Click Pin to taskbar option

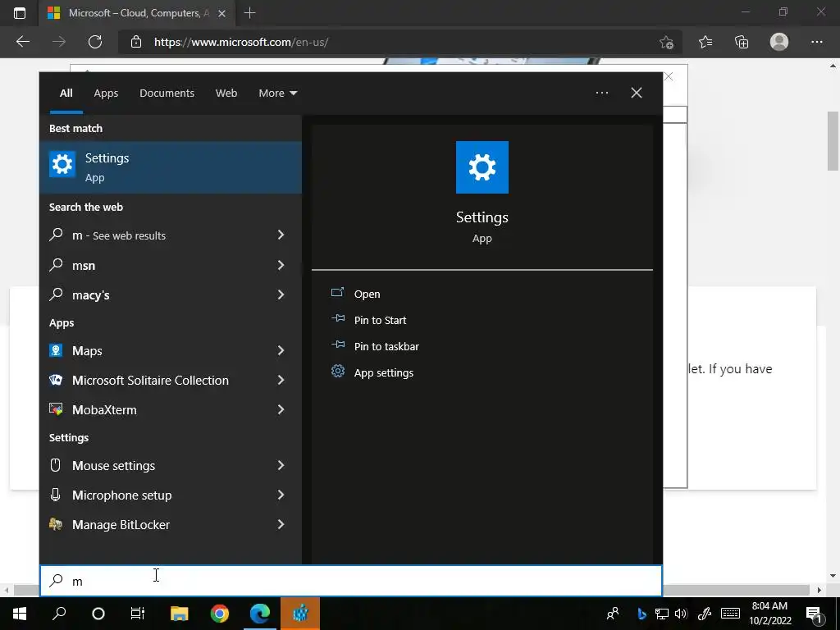click(386, 346)
